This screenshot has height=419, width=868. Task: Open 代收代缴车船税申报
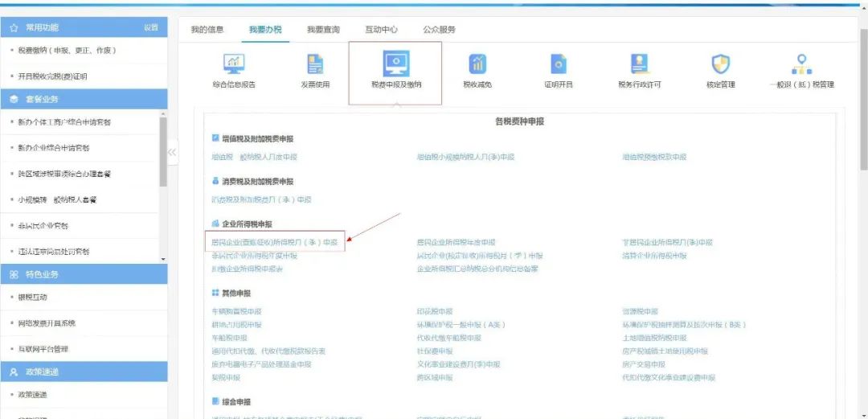point(449,338)
